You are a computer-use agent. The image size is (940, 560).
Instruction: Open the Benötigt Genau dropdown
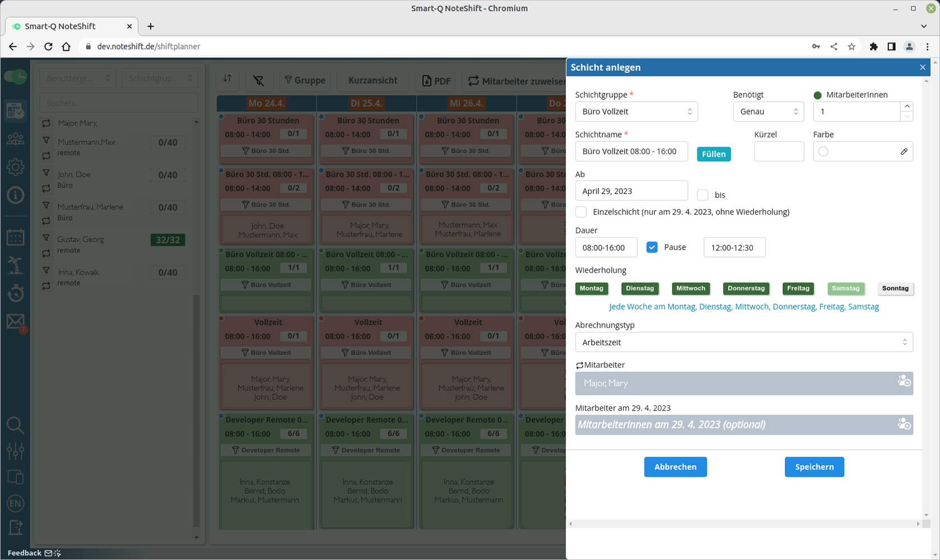click(768, 111)
